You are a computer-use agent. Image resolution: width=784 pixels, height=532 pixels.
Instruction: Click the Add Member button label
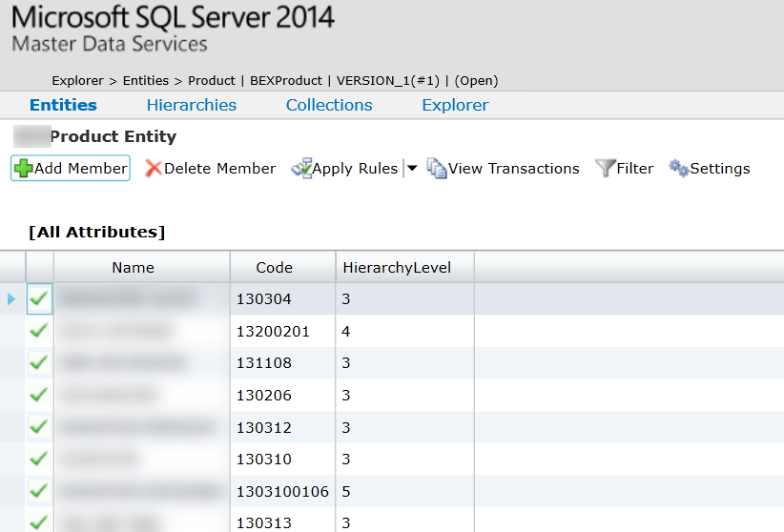pyautogui.click(x=80, y=169)
